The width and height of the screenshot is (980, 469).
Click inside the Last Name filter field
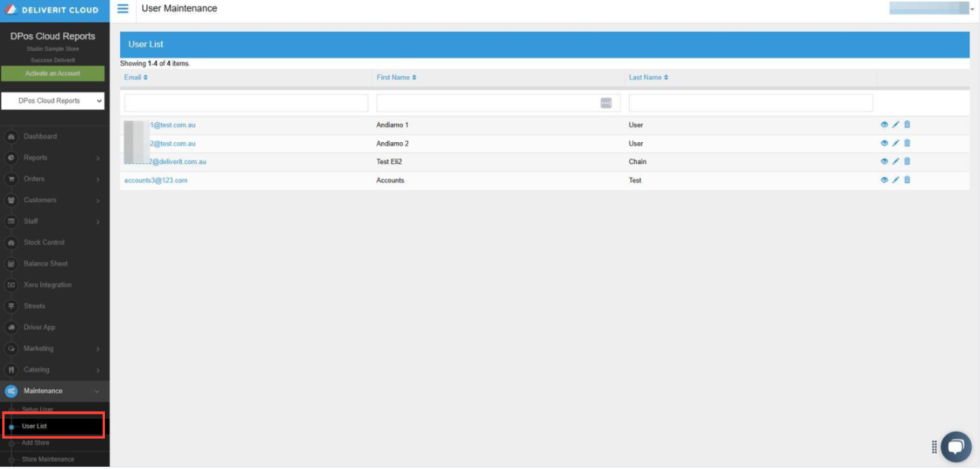750,102
